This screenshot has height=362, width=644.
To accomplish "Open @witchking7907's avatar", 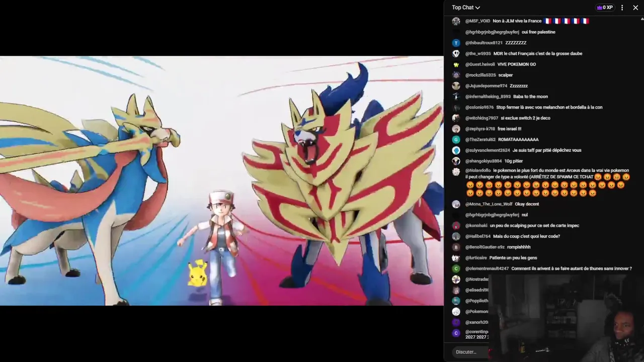I will coord(456,118).
